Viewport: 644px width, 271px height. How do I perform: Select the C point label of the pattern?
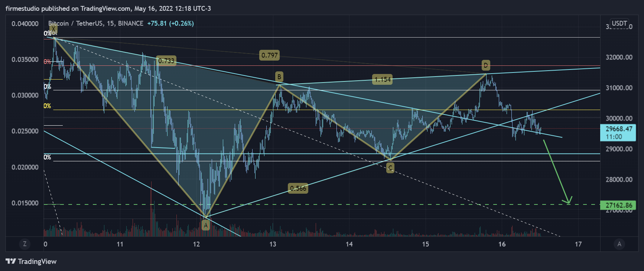click(390, 168)
